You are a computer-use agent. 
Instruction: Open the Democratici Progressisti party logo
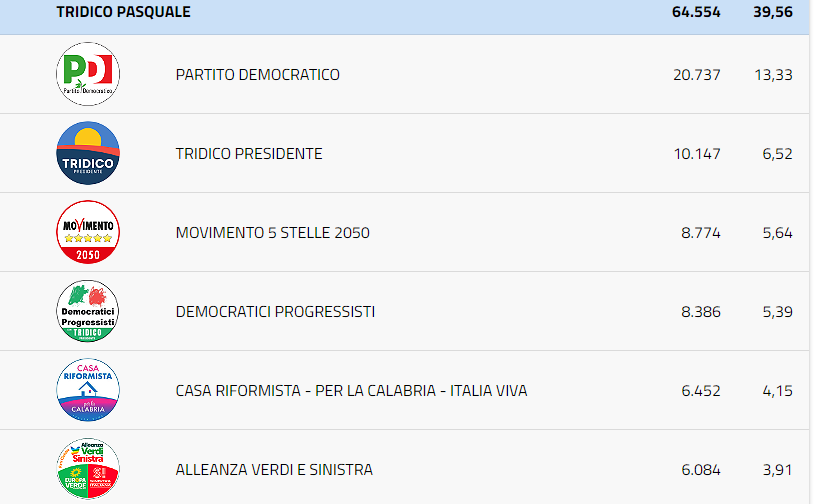pos(88,311)
